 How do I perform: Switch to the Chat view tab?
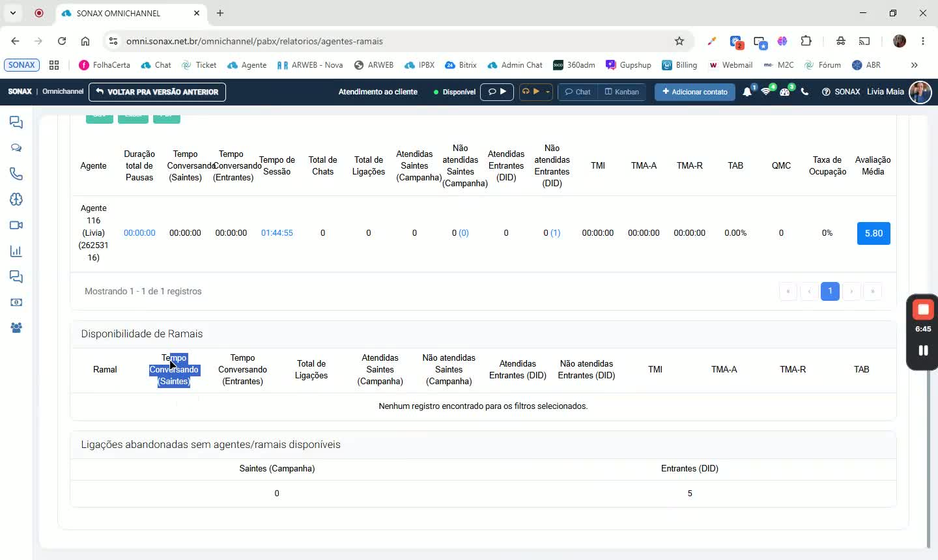(x=577, y=92)
